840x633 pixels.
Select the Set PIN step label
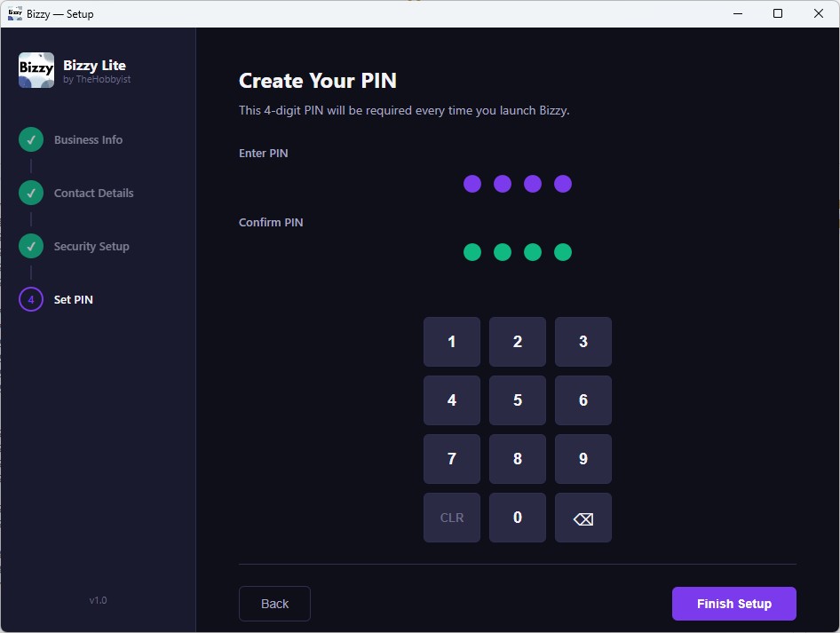pyautogui.click(x=74, y=299)
